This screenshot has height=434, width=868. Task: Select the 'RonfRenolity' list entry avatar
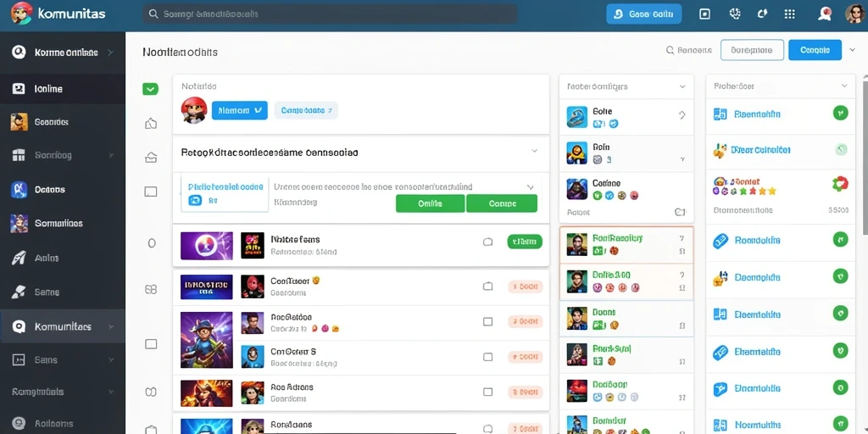pos(576,244)
